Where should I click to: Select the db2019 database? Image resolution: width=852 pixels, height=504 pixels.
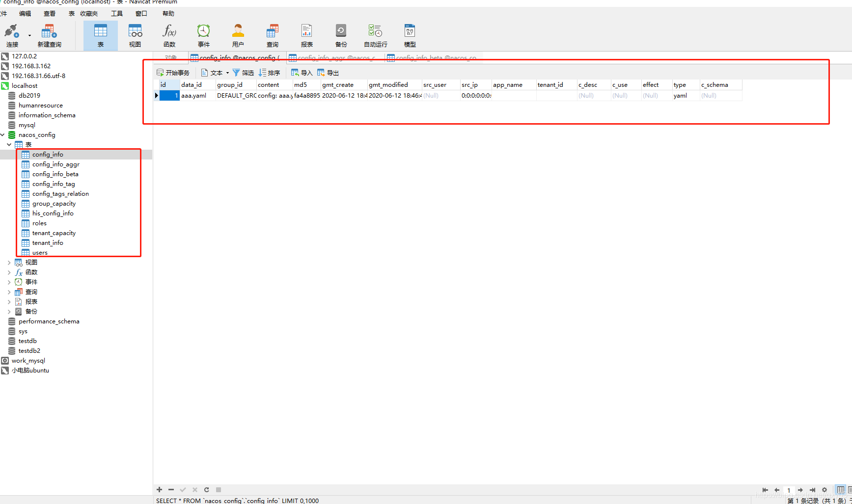[x=29, y=96]
